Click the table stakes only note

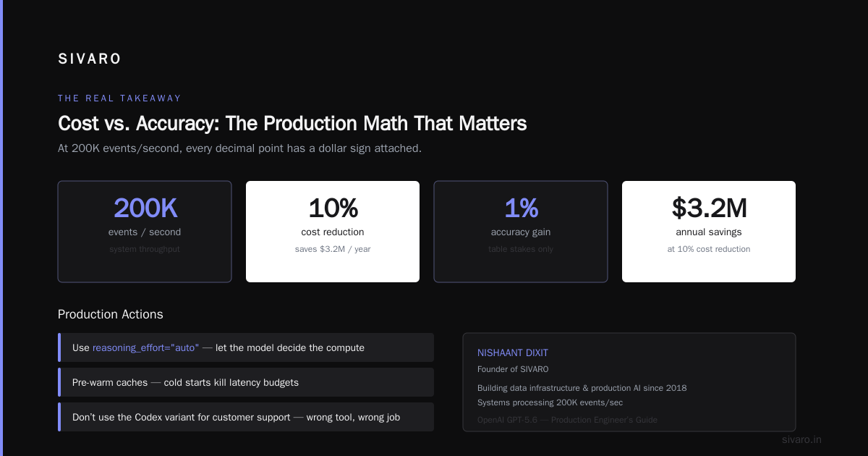coord(521,249)
